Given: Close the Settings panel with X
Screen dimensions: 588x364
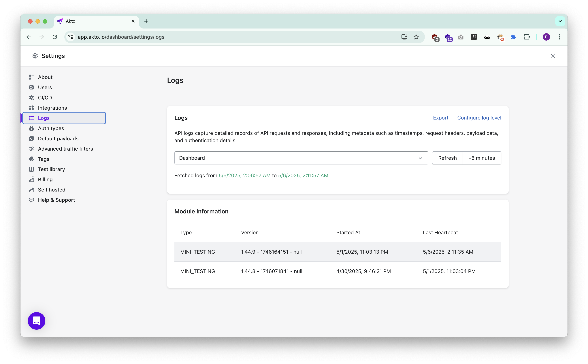Looking at the screenshot, I should tap(553, 56).
